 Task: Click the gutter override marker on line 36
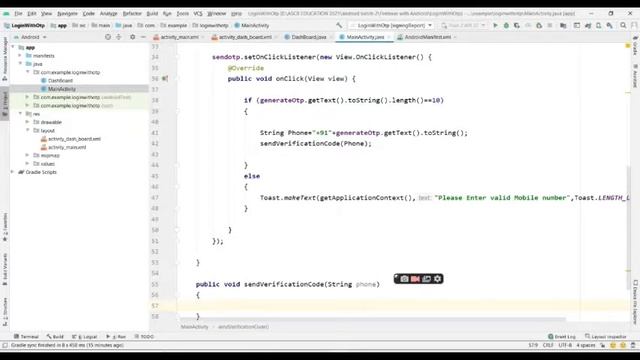pos(165,78)
